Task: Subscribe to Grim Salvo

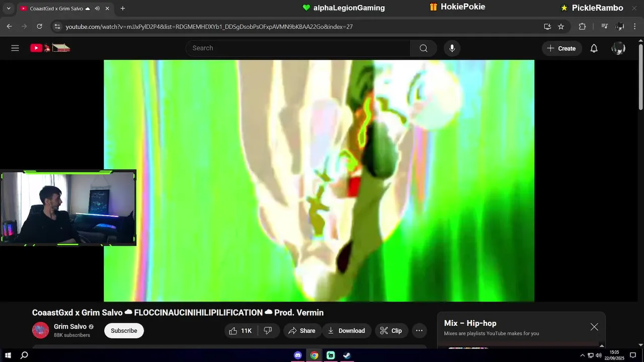Action: tap(124, 330)
